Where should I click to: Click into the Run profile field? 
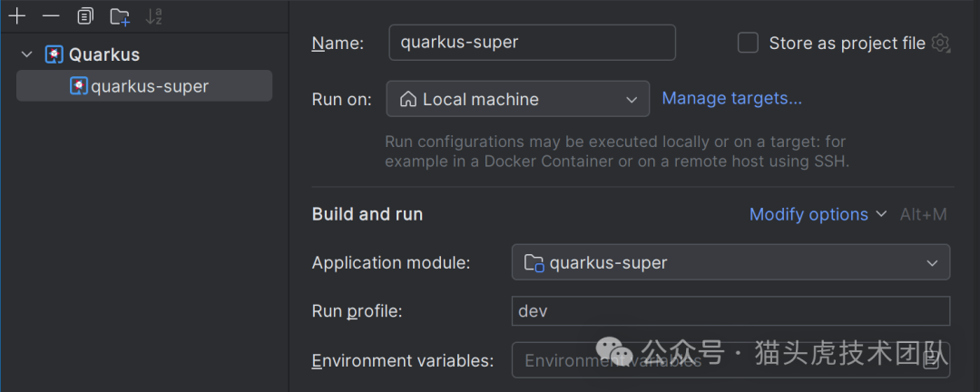click(730, 311)
